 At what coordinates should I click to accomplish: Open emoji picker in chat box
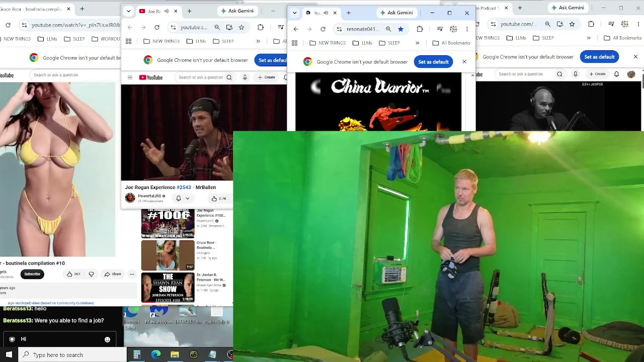pos(107,339)
